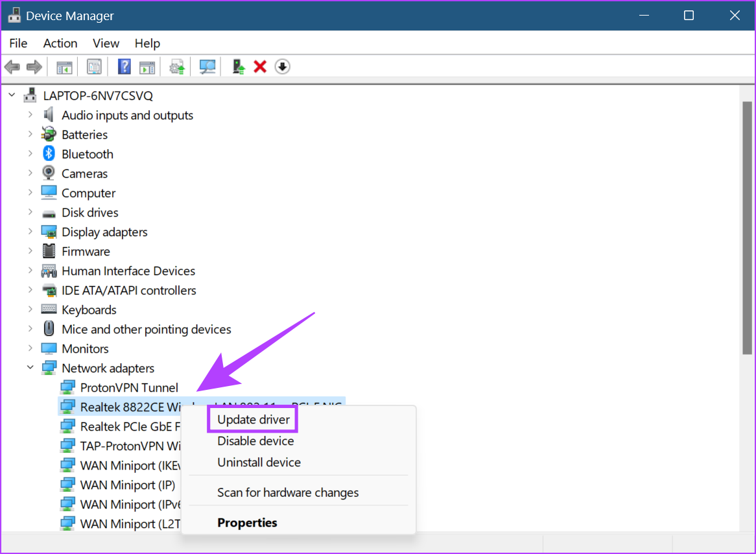
Task: Click the Keyboards category icon
Action: pyautogui.click(x=49, y=309)
